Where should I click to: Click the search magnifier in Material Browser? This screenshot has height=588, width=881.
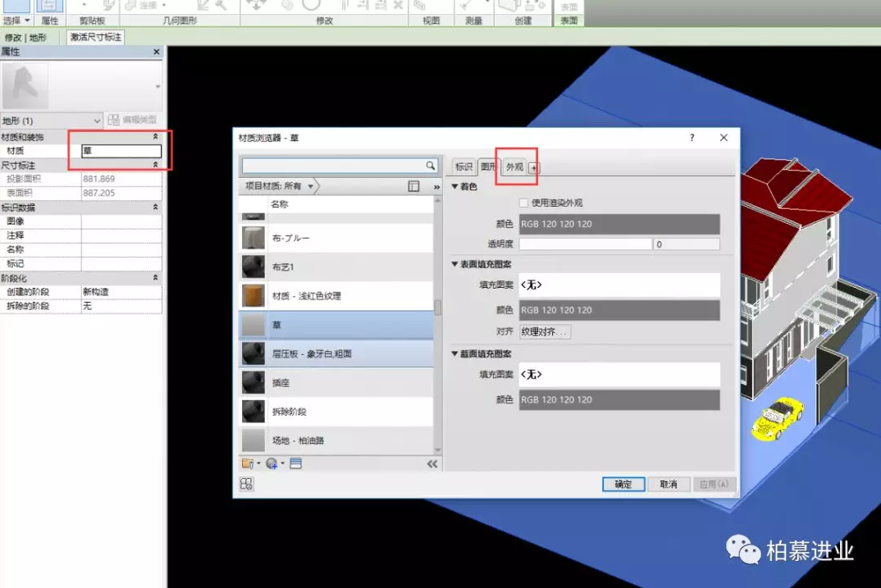431,165
